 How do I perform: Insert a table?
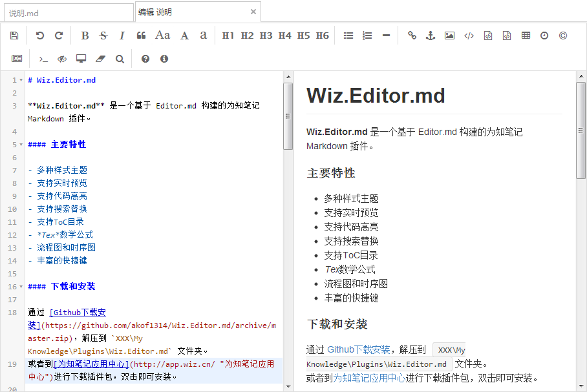526,36
